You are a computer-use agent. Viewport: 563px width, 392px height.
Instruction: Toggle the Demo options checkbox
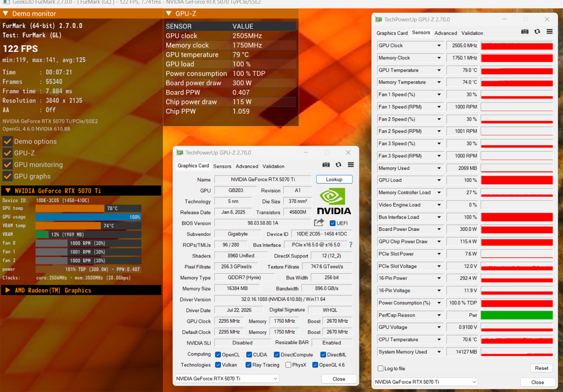coord(8,141)
